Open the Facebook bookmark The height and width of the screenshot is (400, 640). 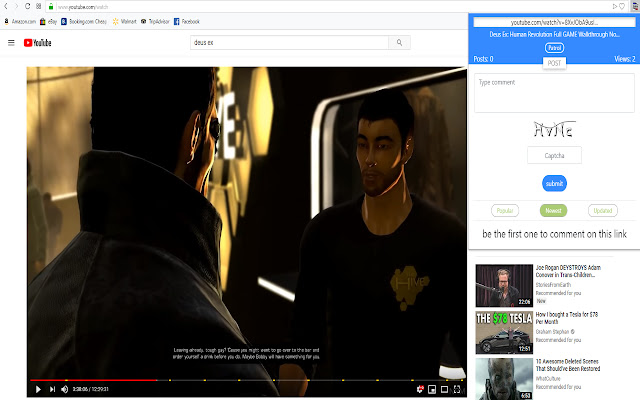[187, 22]
